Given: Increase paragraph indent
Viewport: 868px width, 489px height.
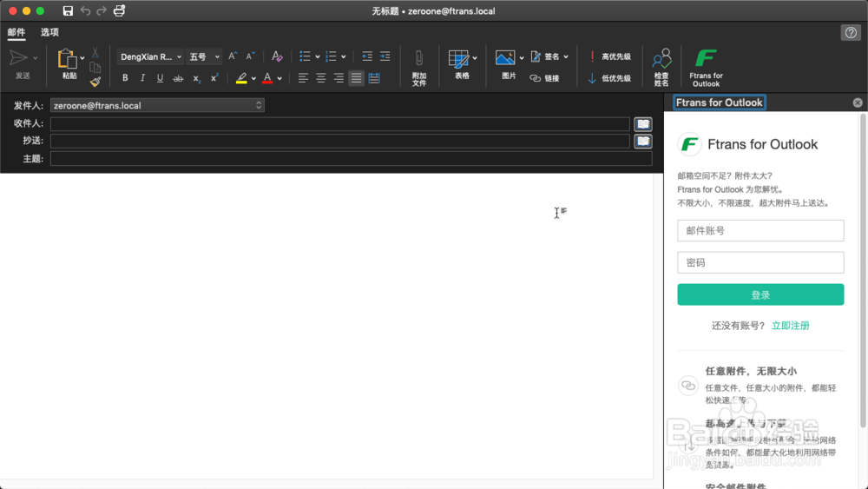Looking at the screenshot, I should point(385,56).
